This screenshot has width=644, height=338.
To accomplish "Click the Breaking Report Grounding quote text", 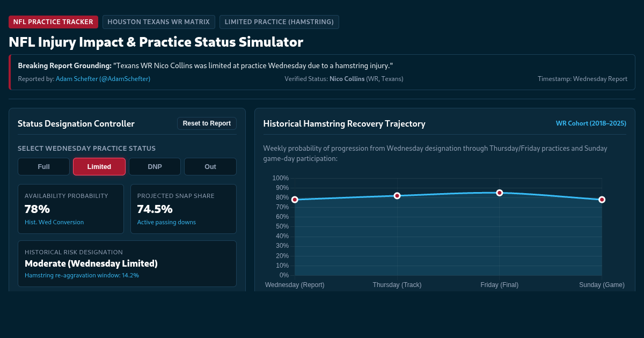I will tap(206, 65).
